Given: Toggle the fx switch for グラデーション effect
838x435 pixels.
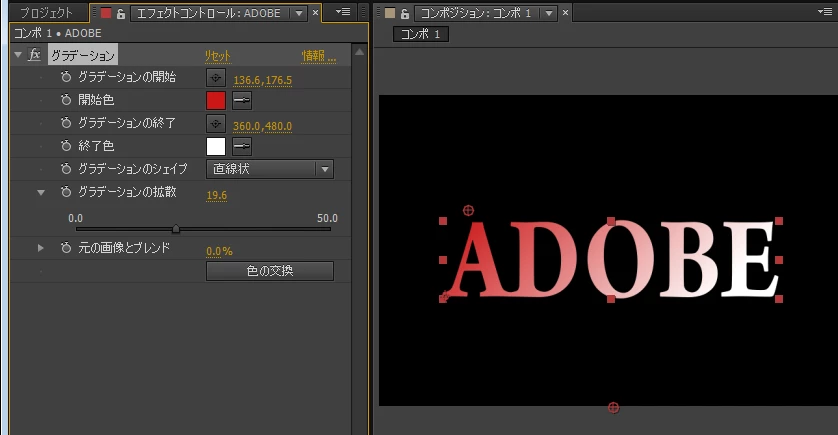Looking at the screenshot, I should point(34,55).
